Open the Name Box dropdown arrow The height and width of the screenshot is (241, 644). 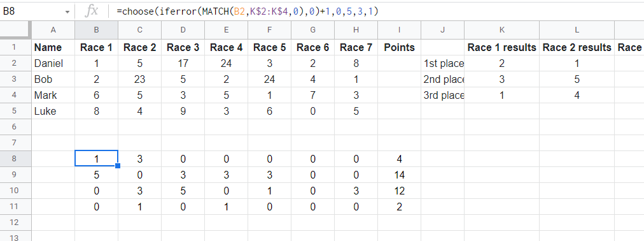[x=67, y=12]
